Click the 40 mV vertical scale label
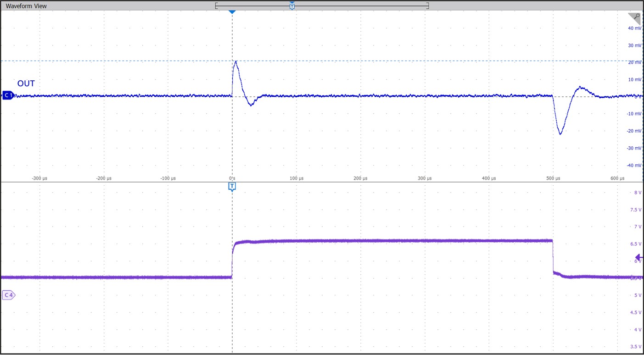This screenshot has height=355, width=644. [x=635, y=28]
